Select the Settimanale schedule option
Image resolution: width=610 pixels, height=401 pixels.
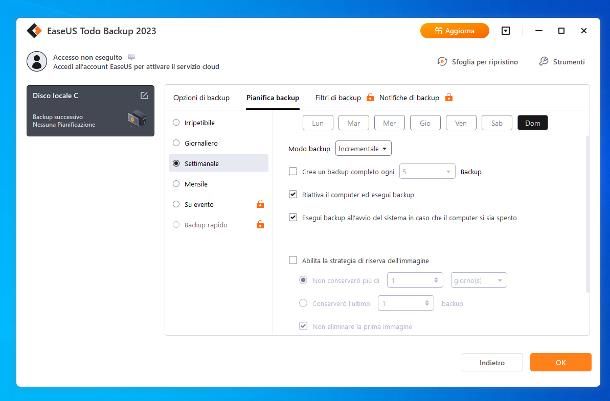coord(176,163)
